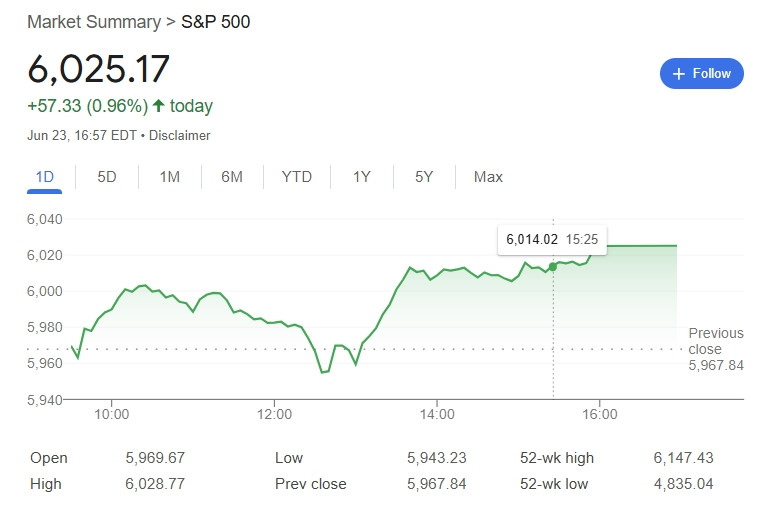The width and height of the screenshot is (766, 514).
Task: Select the YTD range tab
Action: pyautogui.click(x=297, y=177)
